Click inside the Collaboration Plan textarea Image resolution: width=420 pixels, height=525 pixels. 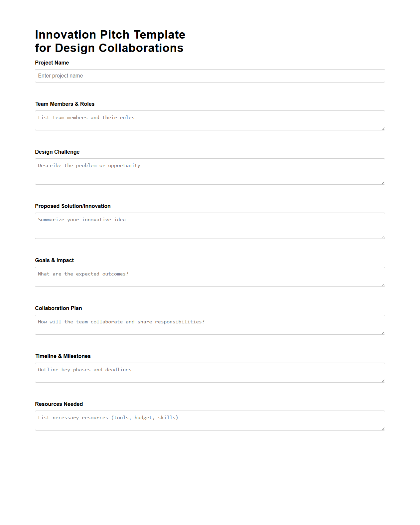210,324
